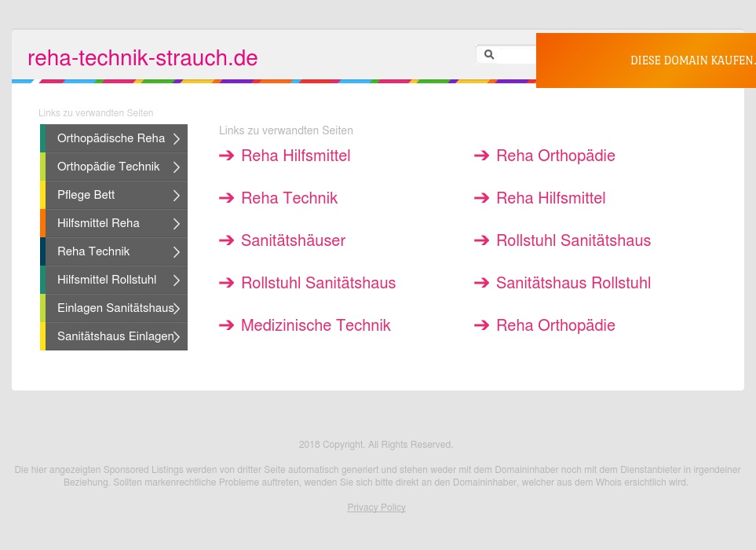
Task: Open the Privacy Policy link
Action: [x=376, y=508]
